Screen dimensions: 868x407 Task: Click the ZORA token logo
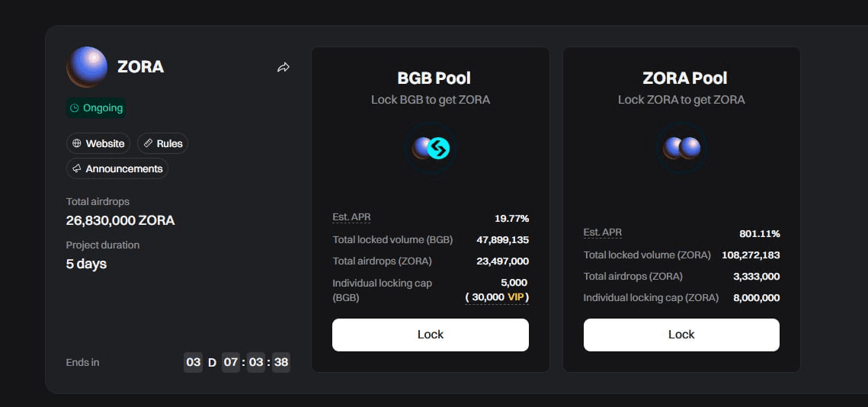(x=87, y=66)
